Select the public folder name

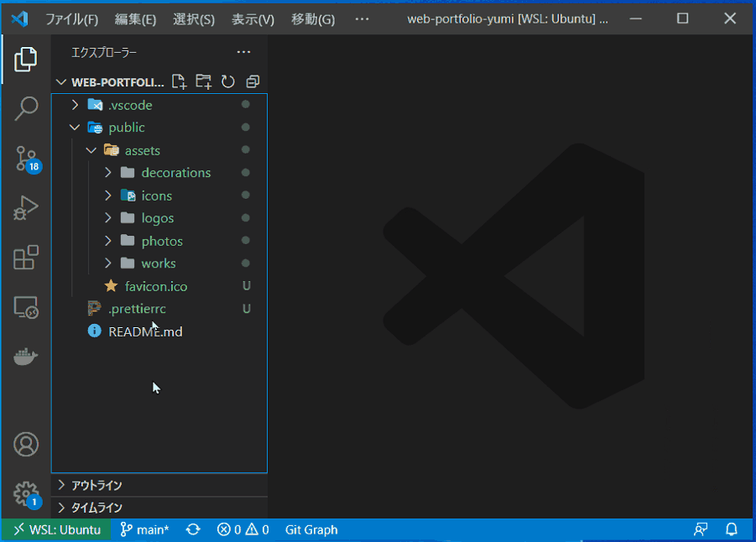click(x=127, y=128)
